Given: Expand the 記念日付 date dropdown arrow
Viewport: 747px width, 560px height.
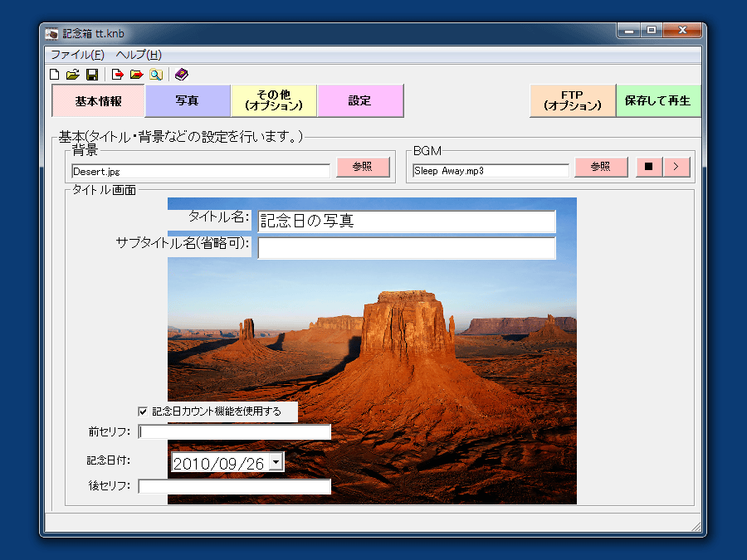Looking at the screenshot, I should (276, 462).
